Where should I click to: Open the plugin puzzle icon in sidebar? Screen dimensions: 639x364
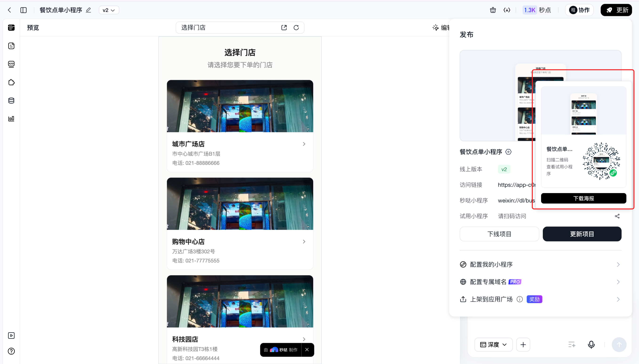tap(11, 82)
